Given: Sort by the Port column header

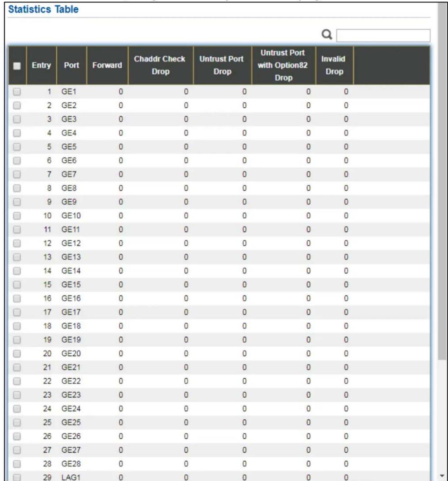Looking at the screenshot, I should 71,65.
